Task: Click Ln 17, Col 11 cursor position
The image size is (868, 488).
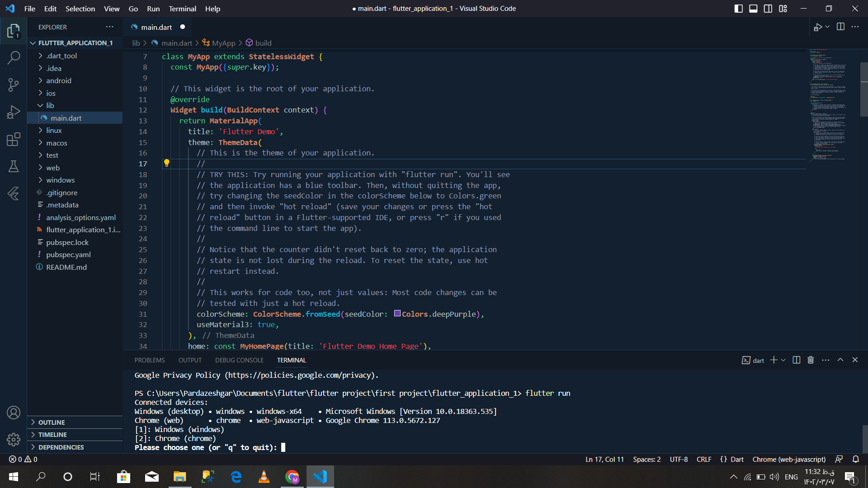Action: coord(604,459)
